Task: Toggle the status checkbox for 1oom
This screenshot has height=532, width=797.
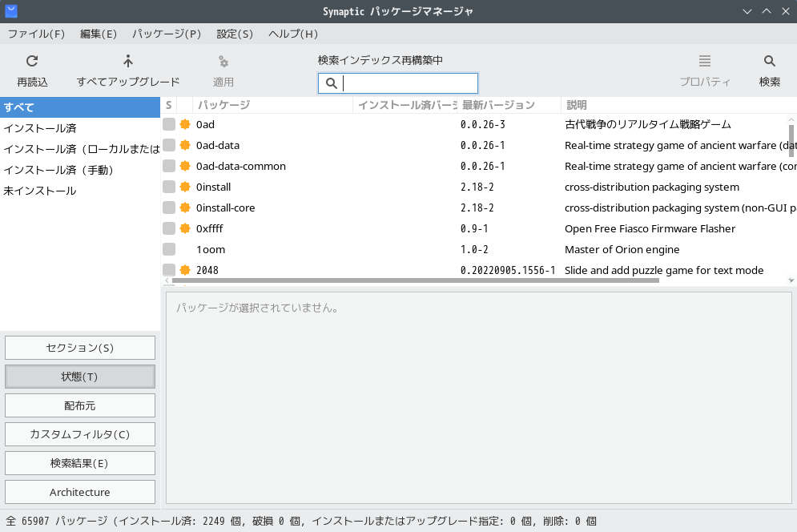Action: pos(169,249)
